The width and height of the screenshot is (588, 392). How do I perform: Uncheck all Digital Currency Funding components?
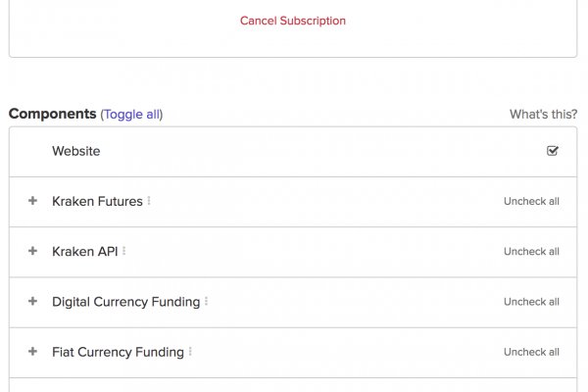[x=531, y=302]
